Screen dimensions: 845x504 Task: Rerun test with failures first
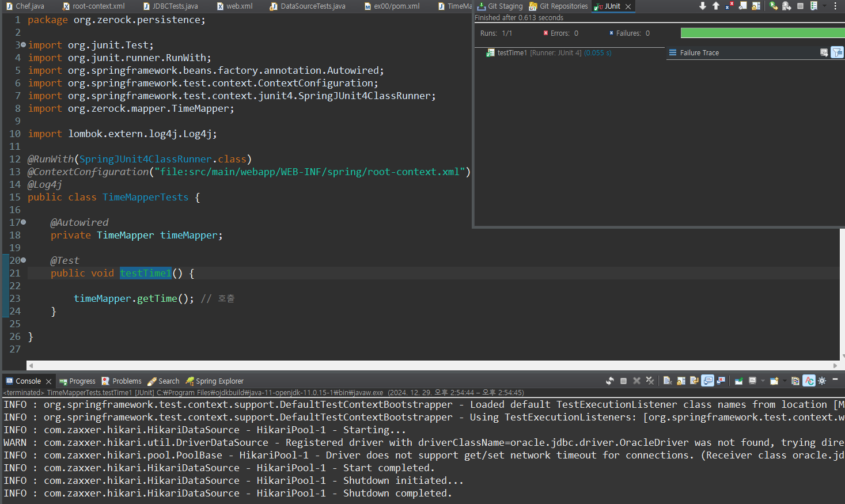[x=786, y=6]
